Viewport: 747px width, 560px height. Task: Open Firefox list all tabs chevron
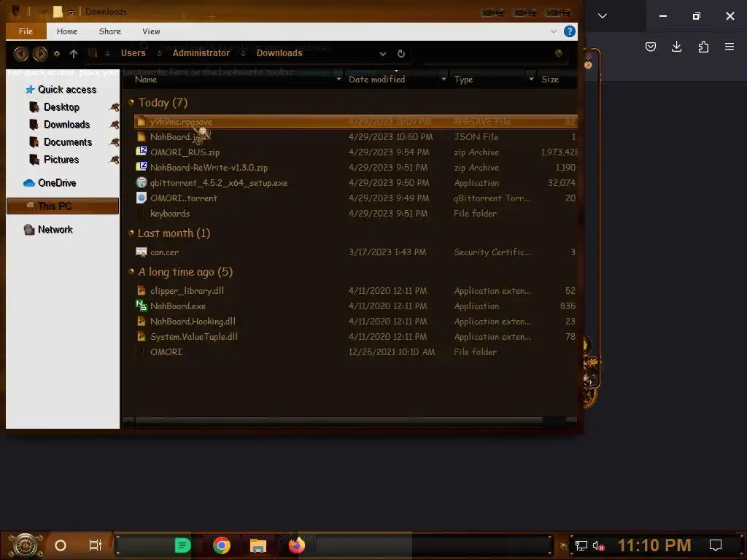pos(602,16)
